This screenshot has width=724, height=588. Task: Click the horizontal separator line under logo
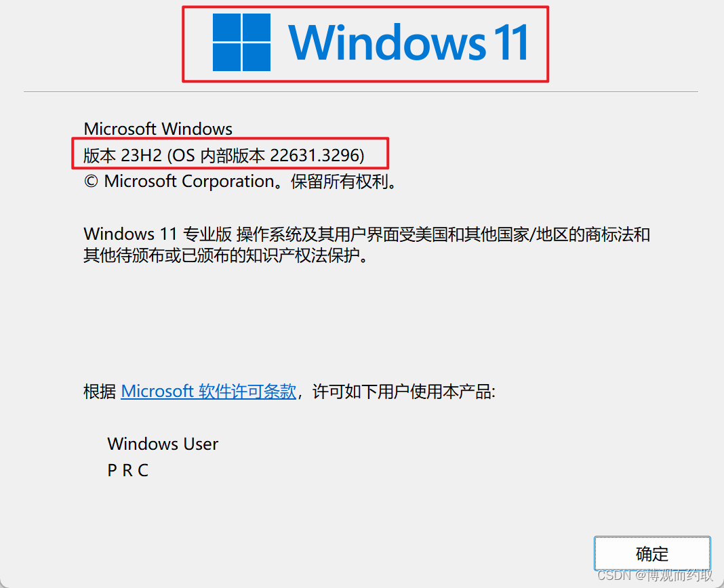[361, 92]
